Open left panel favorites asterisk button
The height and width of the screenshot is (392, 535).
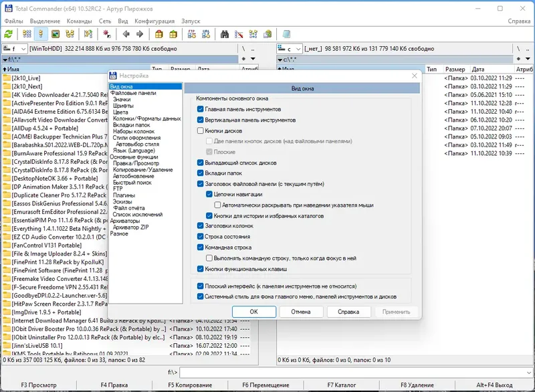pos(243,59)
